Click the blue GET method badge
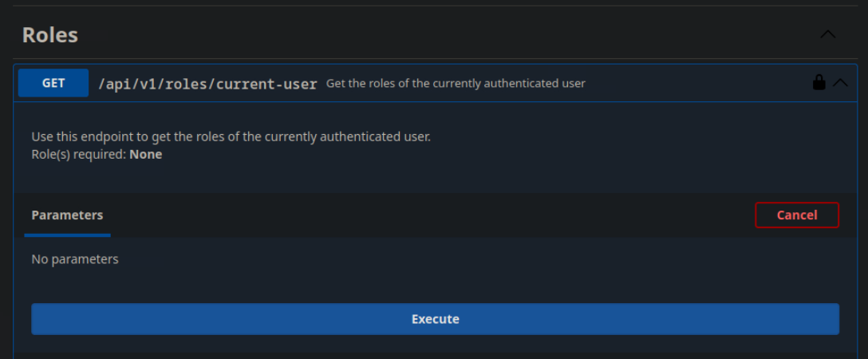 [x=53, y=83]
